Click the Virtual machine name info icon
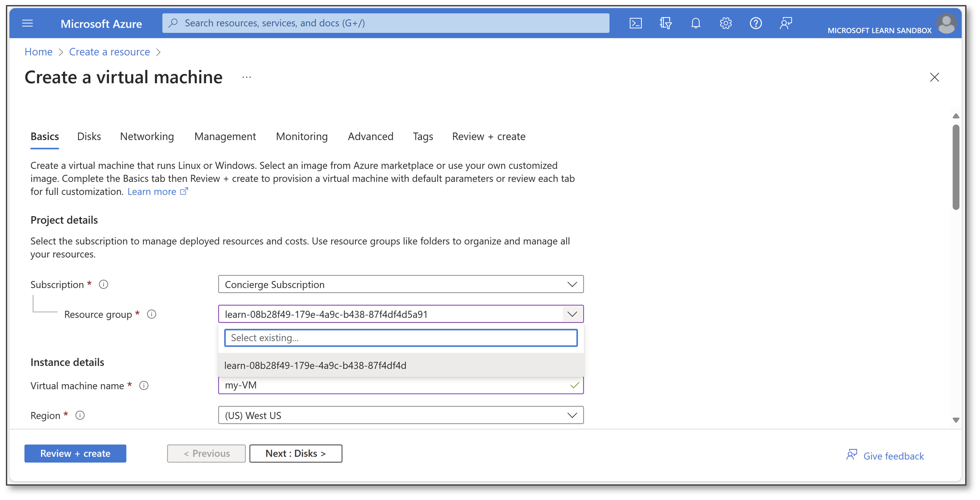The height and width of the screenshot is (500, 980). [144, 386]
